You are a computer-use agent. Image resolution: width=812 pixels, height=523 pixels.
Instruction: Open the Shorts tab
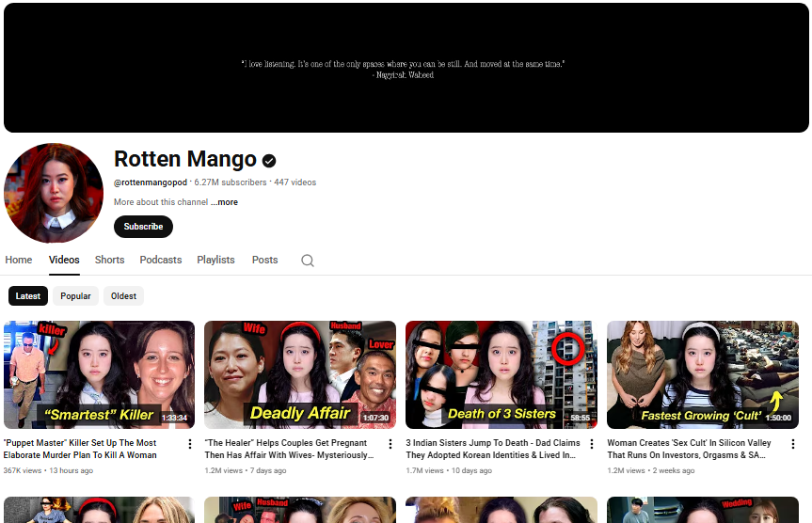coord(109,260)
